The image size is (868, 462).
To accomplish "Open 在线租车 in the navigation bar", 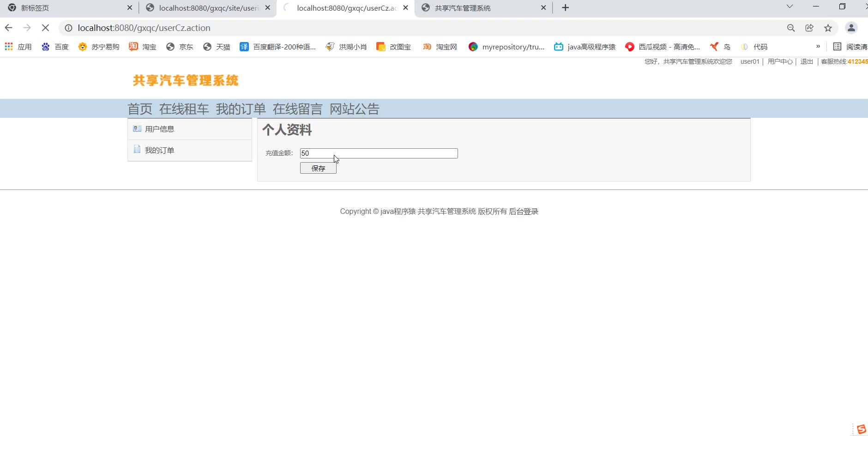I will coord(184,109).
